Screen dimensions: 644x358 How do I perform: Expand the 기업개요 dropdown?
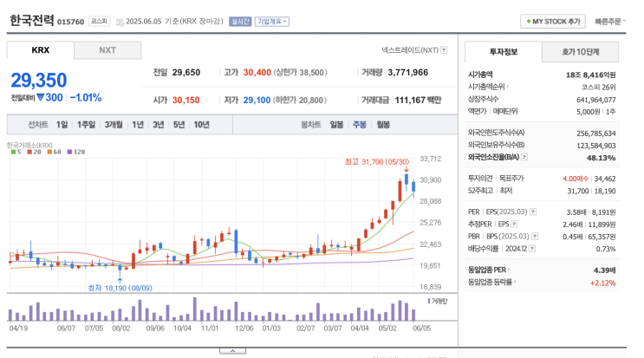[272, 22]
